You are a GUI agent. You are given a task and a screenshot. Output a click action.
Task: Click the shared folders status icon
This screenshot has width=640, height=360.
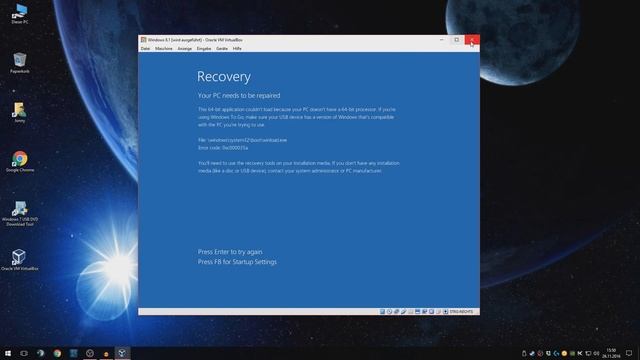[x=411, y=312]
